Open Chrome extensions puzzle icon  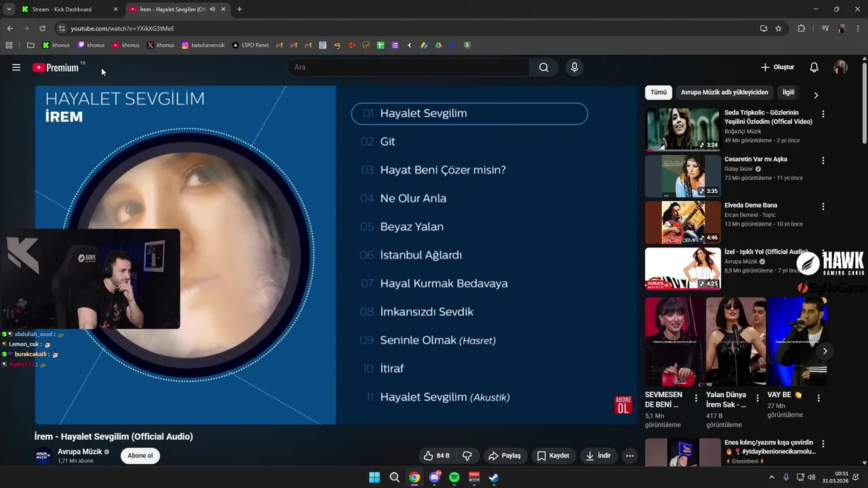[x=801, y=28]
